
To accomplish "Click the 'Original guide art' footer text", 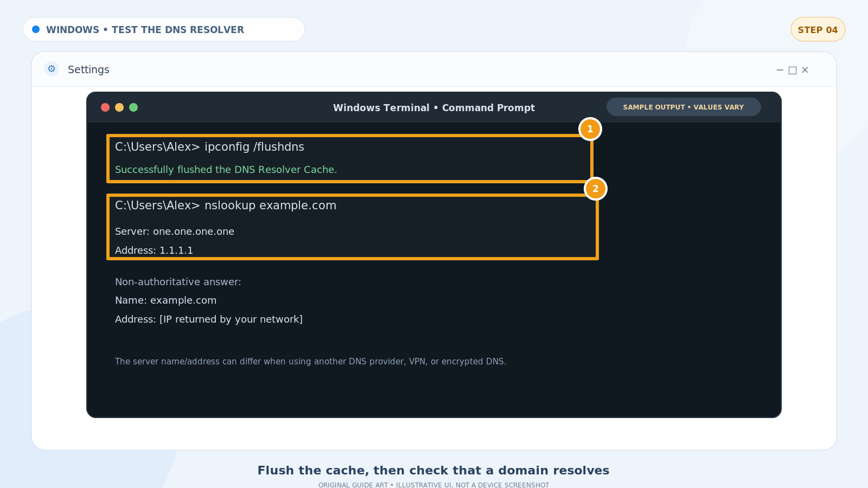I will (433, 485).
